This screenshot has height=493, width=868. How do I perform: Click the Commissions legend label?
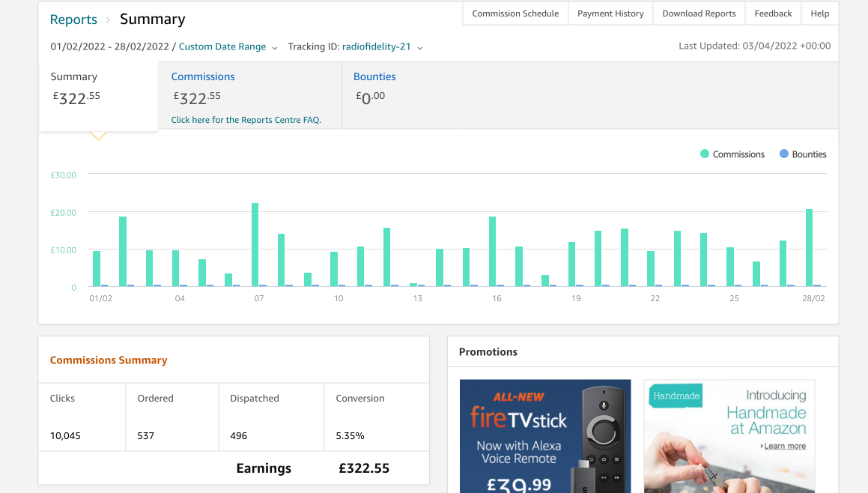738,154
